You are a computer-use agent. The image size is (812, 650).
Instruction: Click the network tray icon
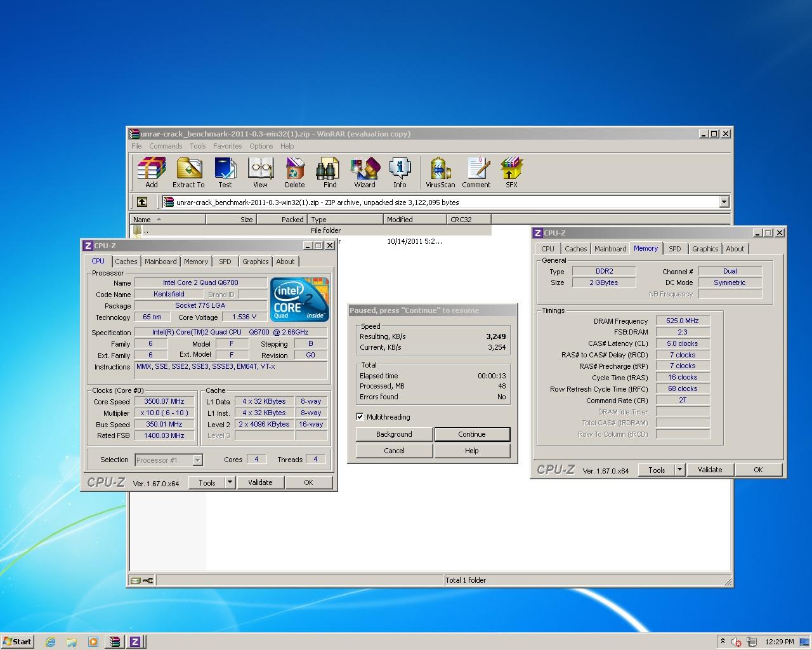[752, 642]
